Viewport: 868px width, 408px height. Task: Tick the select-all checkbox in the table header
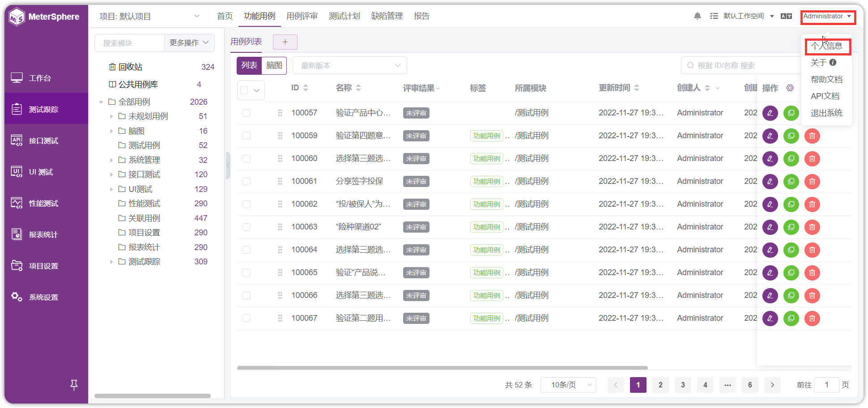click(x=244, y=90)
